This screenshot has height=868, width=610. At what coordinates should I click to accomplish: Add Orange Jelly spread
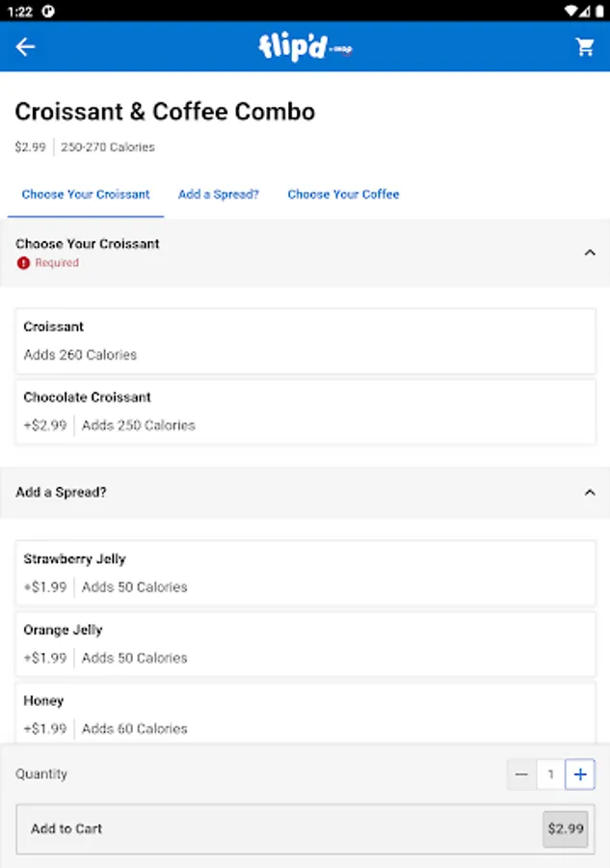(305, 643)
